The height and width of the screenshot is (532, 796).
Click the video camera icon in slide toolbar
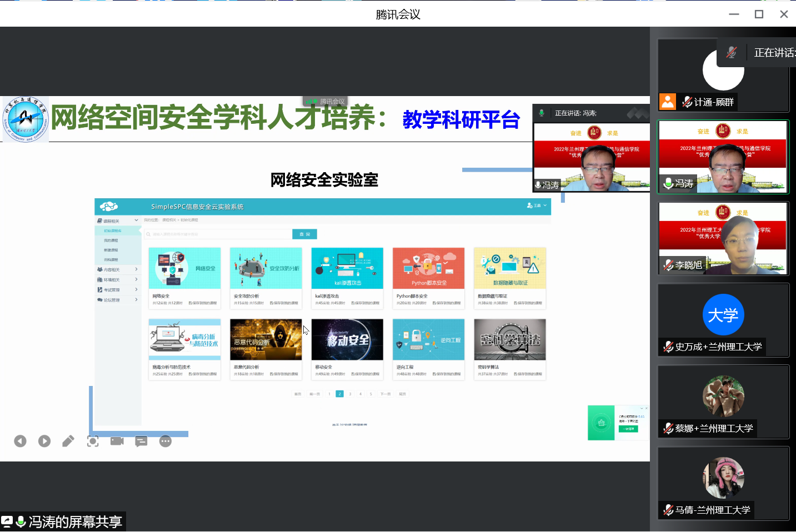point(117,441)
